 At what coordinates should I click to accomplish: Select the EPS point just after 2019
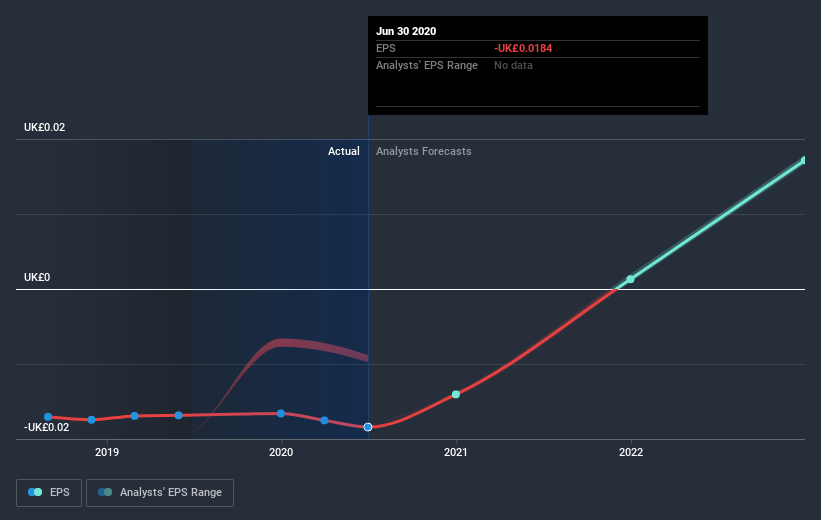click(135, 416)
